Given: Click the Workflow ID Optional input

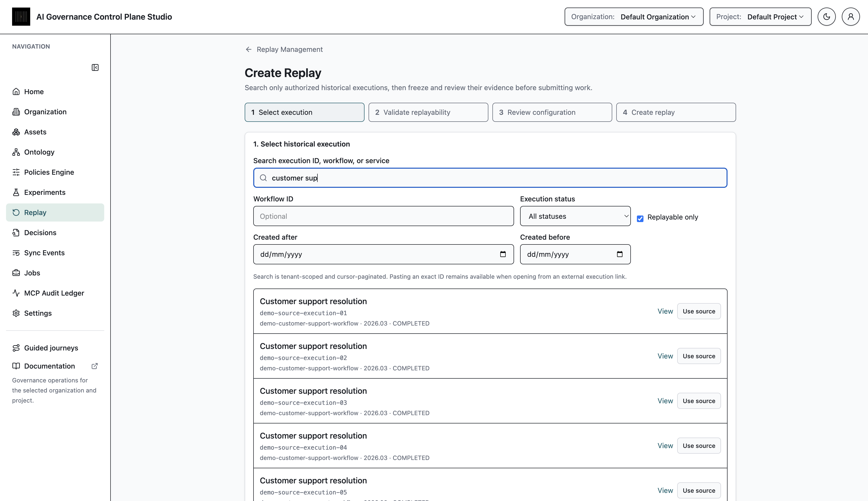Looking at the screenshot, I should (383, 216).
